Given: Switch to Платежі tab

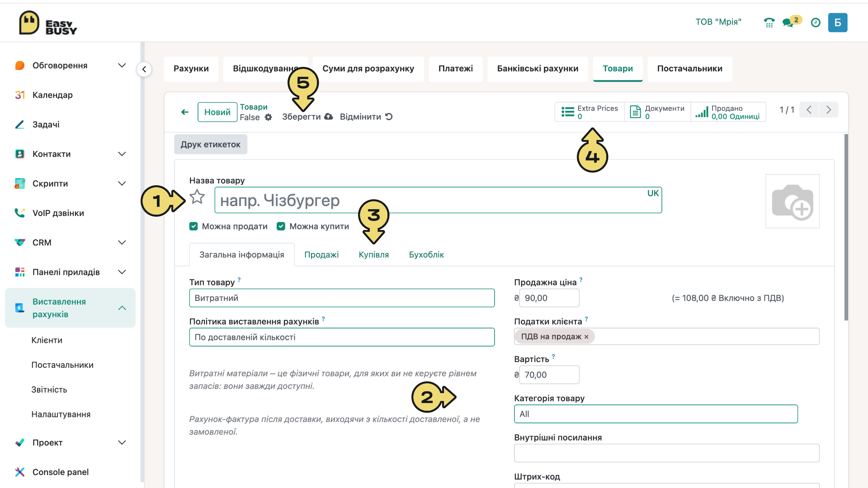Looking at the screenshot, I should tap(456, 69).
